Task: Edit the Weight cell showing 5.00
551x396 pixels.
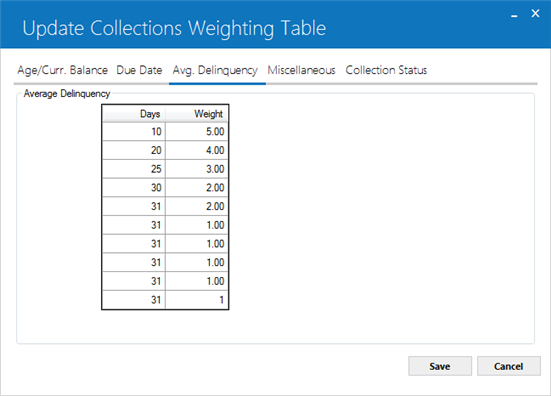Action: [197, 132]
